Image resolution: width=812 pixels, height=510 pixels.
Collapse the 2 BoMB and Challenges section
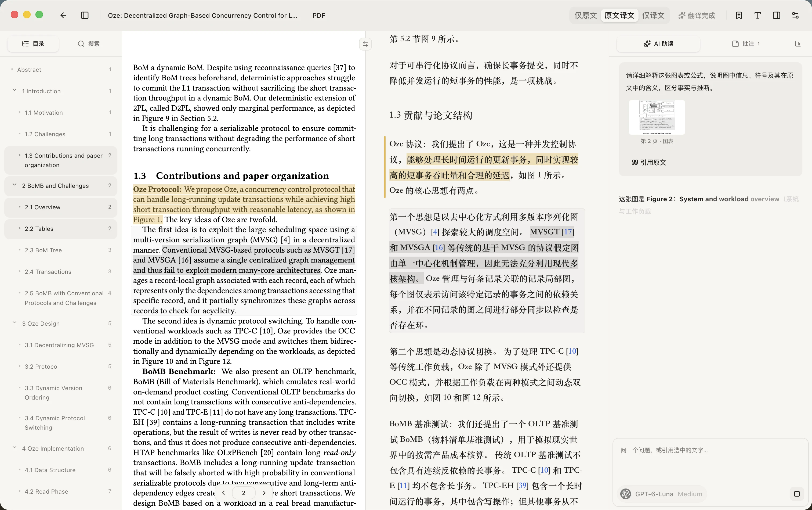(15, 185)
